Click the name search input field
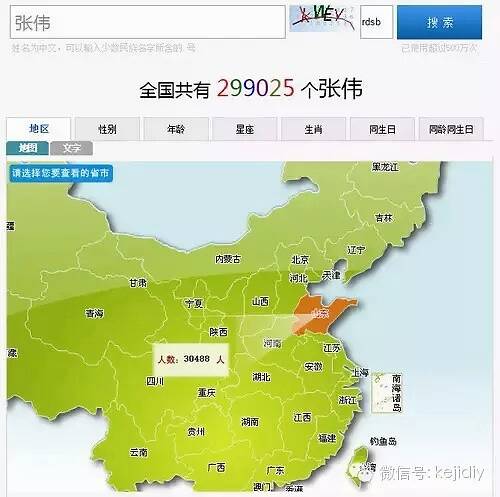The width and height of the screenshot is (500, 497). pyautogui.click(x=148, y=22)
